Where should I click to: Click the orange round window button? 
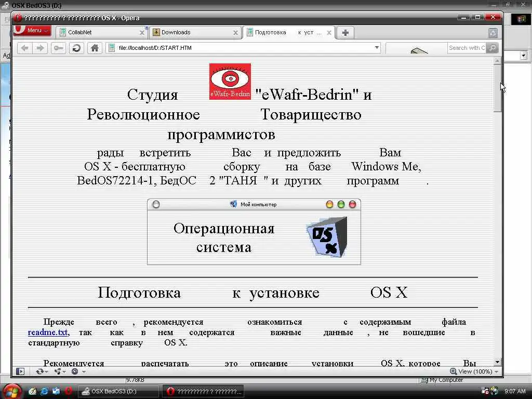coord(329,204)
